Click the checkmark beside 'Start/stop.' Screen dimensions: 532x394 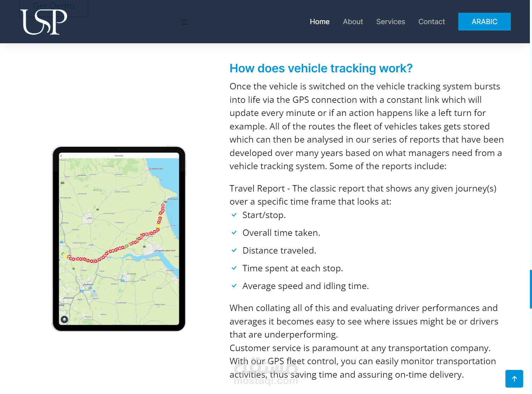(x=234, y=215)
